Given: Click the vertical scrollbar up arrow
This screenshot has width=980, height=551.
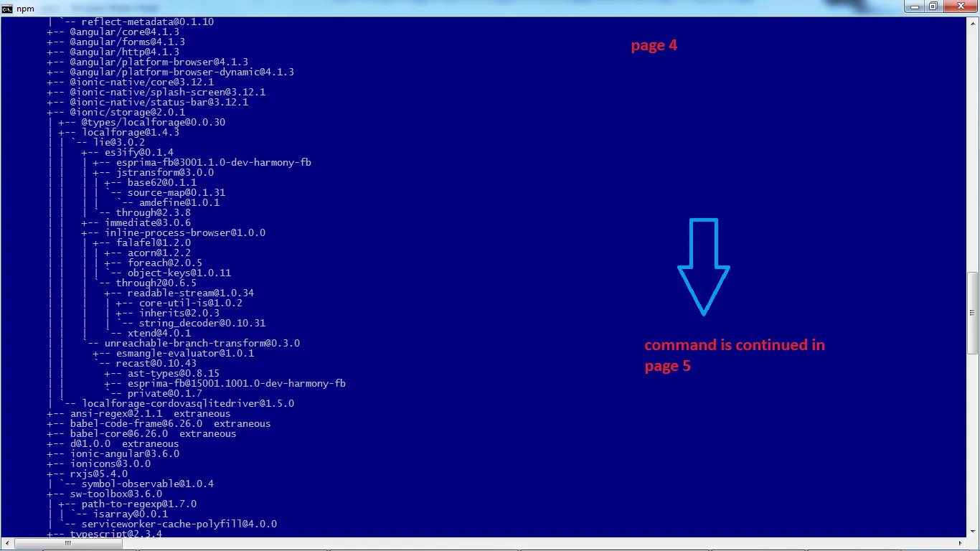Looking at the screenshot, I should click(972, 23).
